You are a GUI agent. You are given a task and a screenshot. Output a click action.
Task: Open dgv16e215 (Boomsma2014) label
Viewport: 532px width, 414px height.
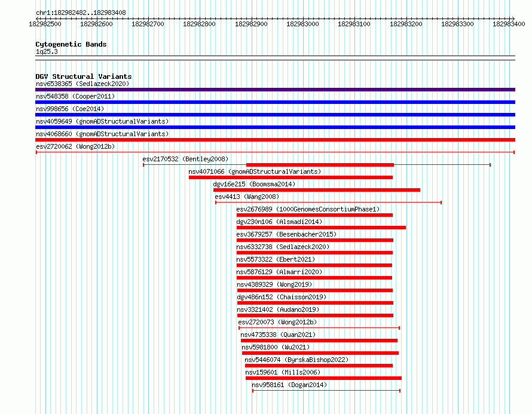254,184
